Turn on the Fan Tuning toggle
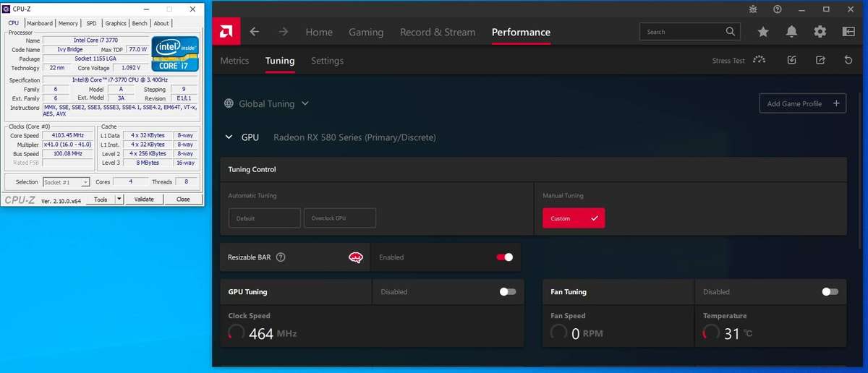This screenshot has width=868, height=373. point(830,292)
